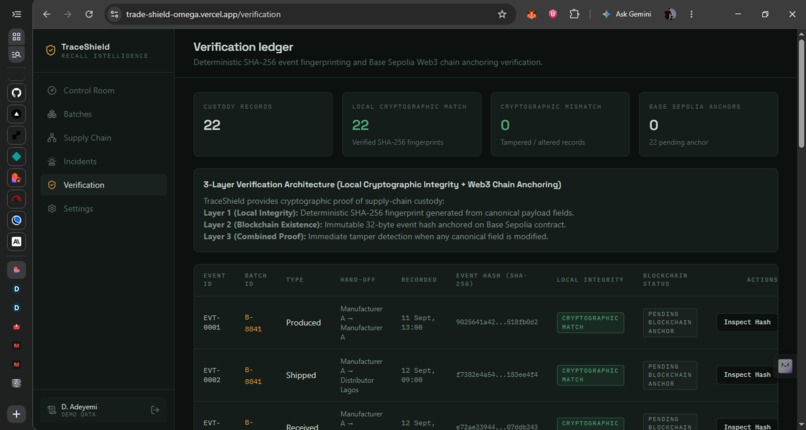
Task: Inspect Hash for EVT-0001
Action: [747, 322]
